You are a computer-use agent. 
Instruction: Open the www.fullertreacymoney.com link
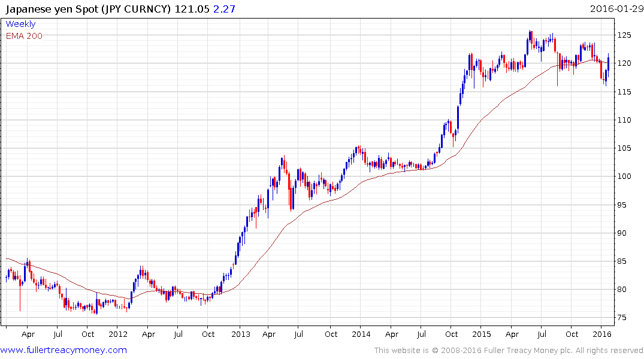pyautogui.click(x=64, y=350)
